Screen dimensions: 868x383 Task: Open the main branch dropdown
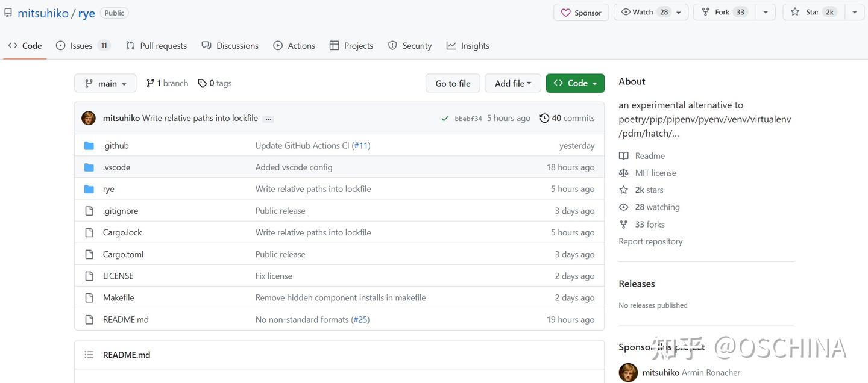click(105, 84)
